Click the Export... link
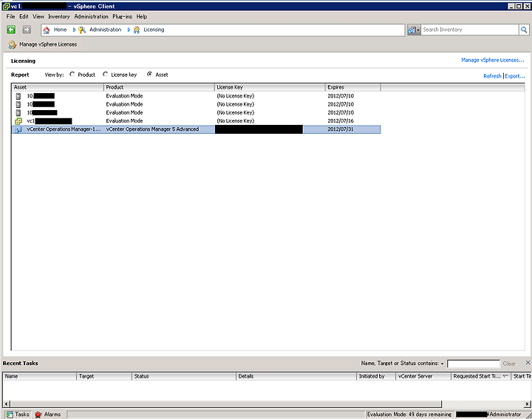The image size is (532, 419). point(515,76)
